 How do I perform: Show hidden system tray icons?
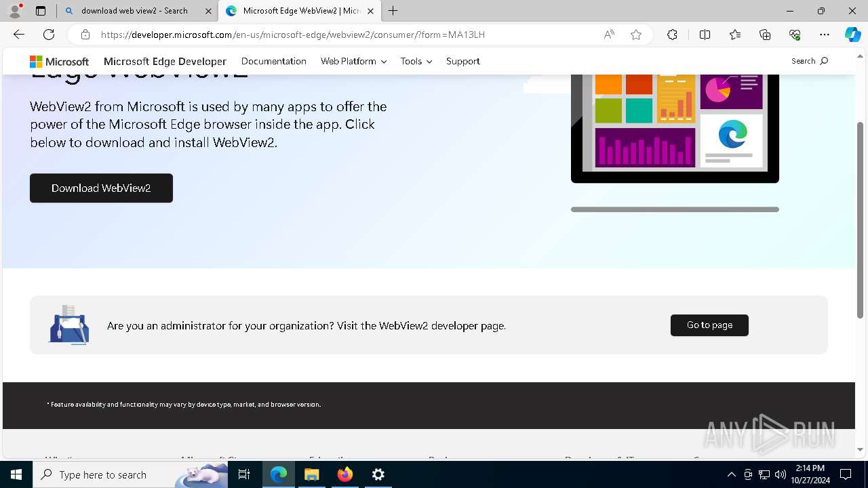pos(732,474)
